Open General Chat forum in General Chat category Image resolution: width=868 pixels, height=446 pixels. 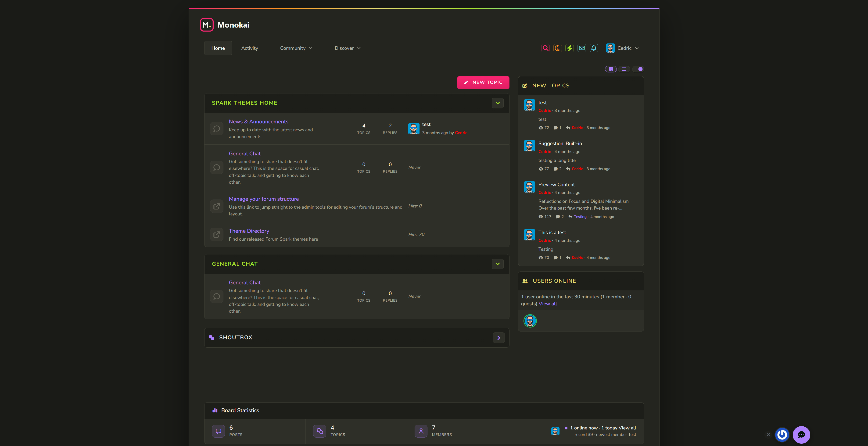coord(245,283)
